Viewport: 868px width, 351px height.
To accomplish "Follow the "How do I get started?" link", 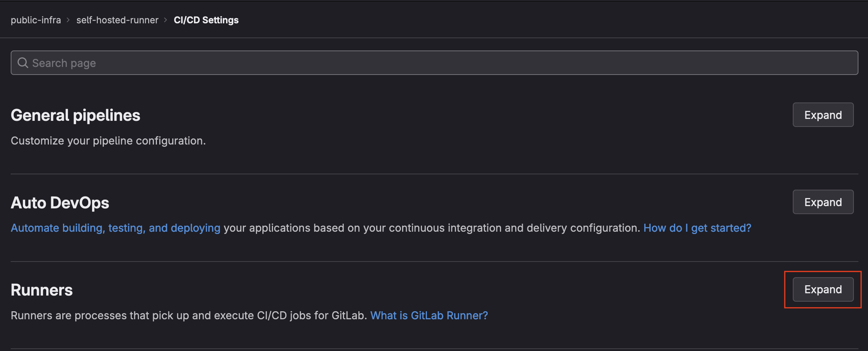I will (697, 228).
